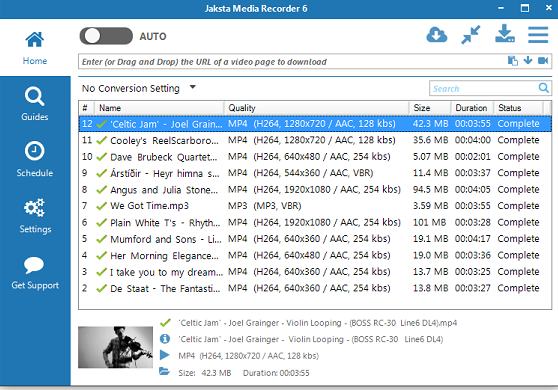Sort by the Size column header
Screen dimensions: 558x390
(430, 108)
